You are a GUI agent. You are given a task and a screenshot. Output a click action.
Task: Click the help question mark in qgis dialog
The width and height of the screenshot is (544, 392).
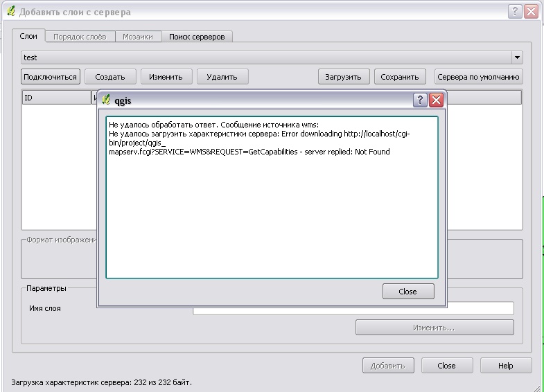(420, 100)
